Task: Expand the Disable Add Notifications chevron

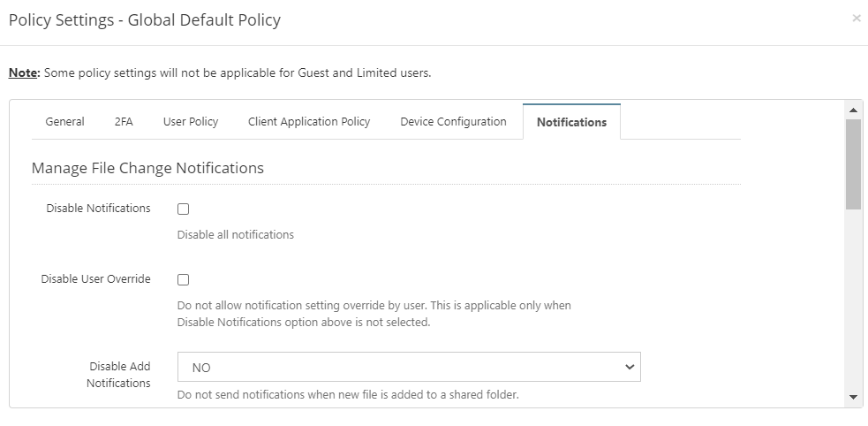Action: coord(630,367)
